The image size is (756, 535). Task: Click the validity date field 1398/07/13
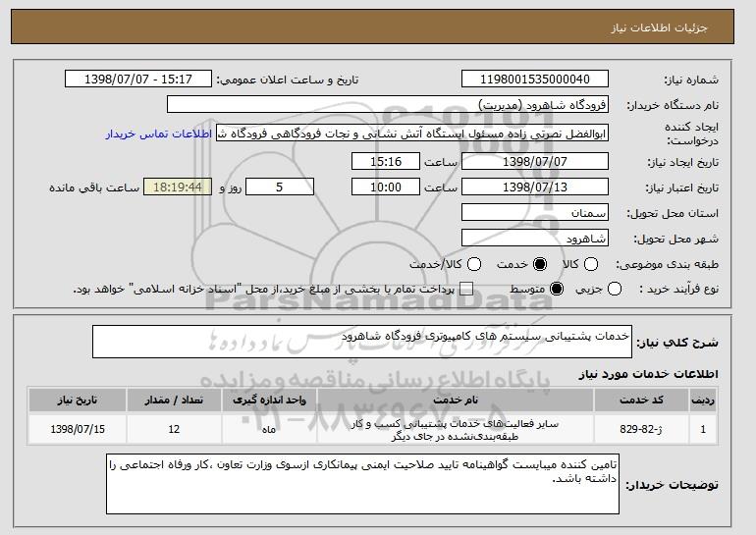[535, 187]
